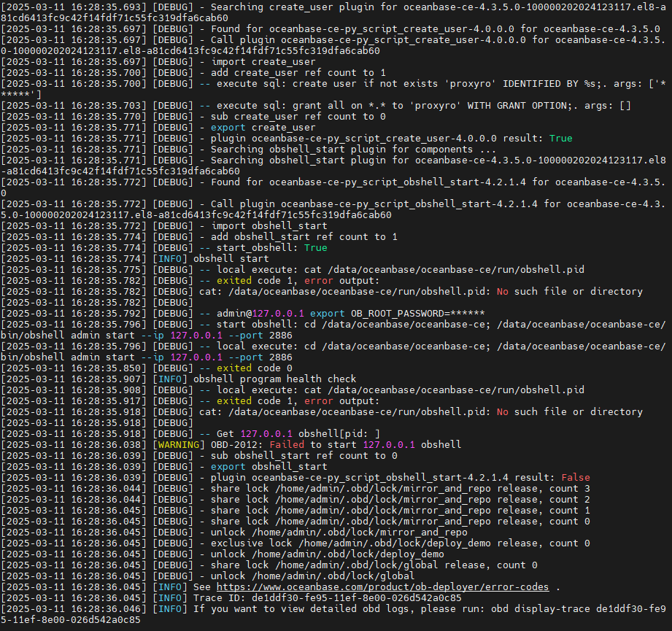Image resolution: width=672 pixels, height=631 pixels.
Task: Click 'Call plugin oceanbase-ce-py_script_obshell_start-4.2.1.4' line
Action: 333,209
